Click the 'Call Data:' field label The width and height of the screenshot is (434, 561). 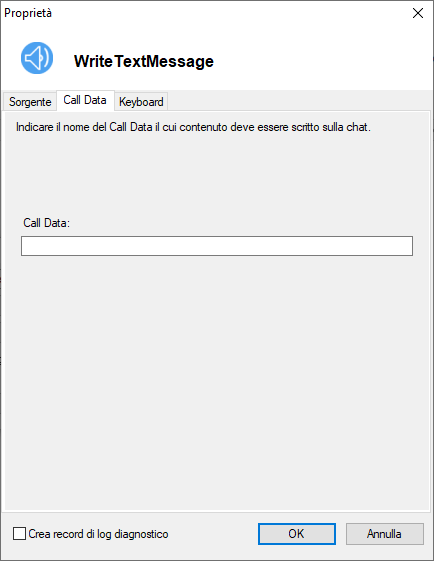tap(47, 223)
